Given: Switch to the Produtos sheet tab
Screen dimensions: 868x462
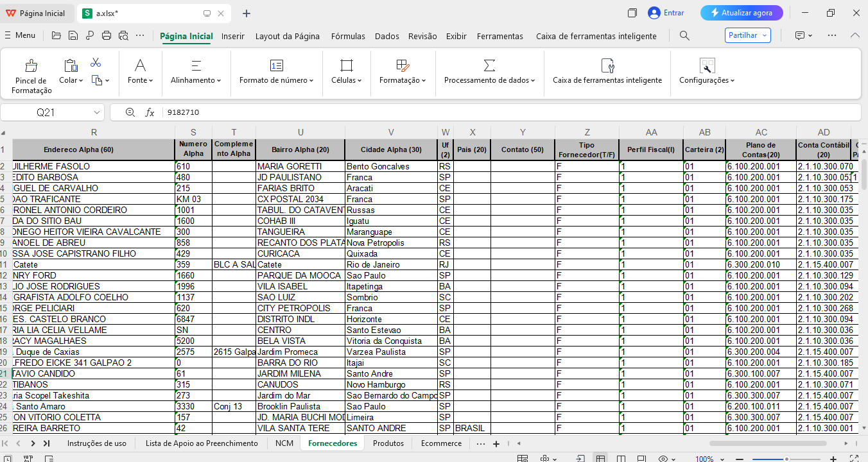Looking at the screenshot, I should pos(388,443).
